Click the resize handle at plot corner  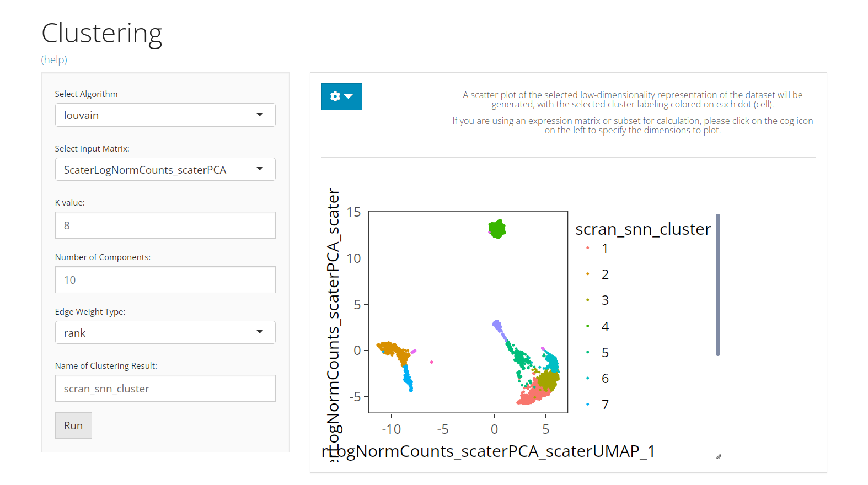718,456
